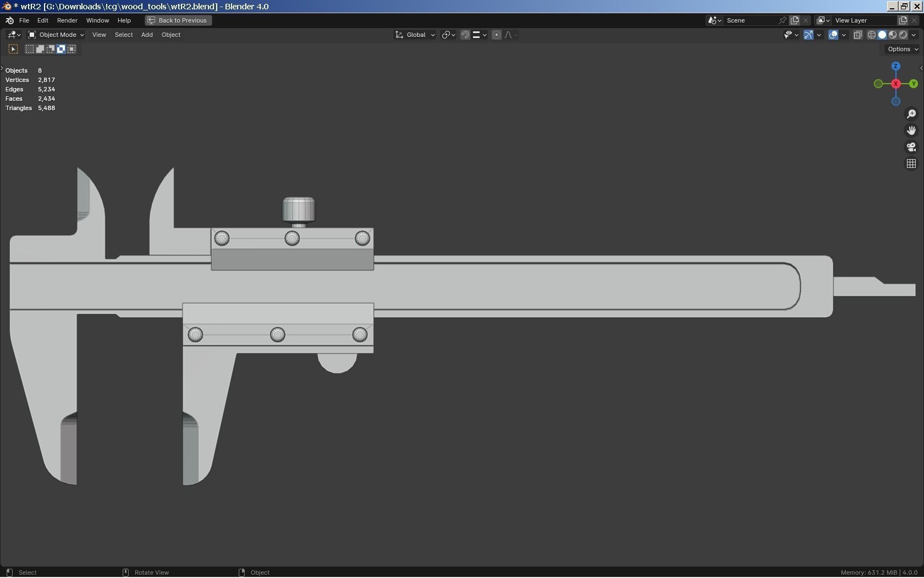
Task: Click the Back to Previous button
Action: [178, 20]
